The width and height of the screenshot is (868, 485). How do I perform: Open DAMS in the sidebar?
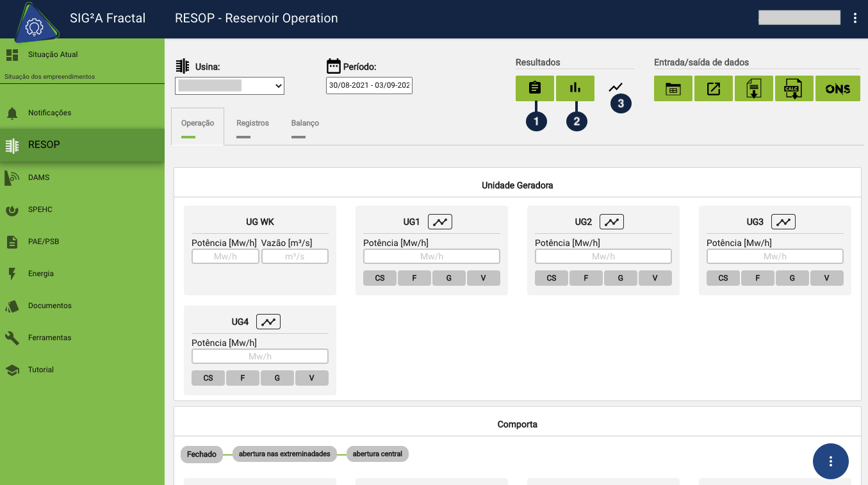[38, 177]
